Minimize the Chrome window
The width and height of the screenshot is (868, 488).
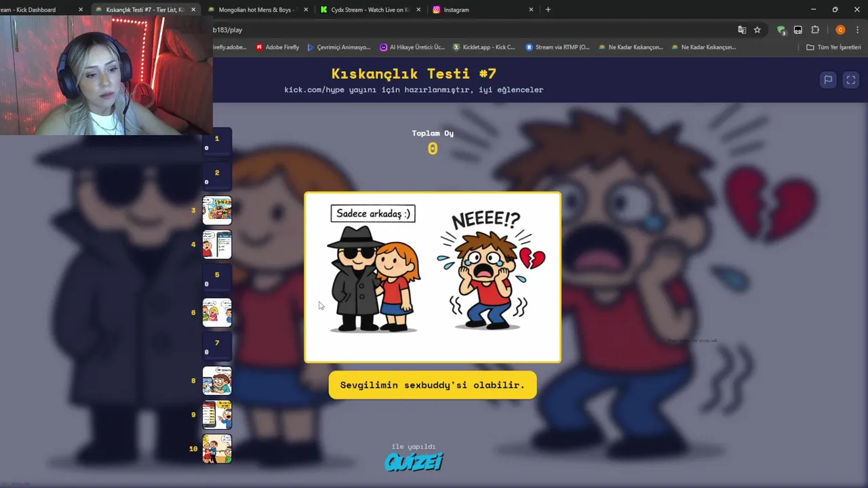click(x=813, y=9)
